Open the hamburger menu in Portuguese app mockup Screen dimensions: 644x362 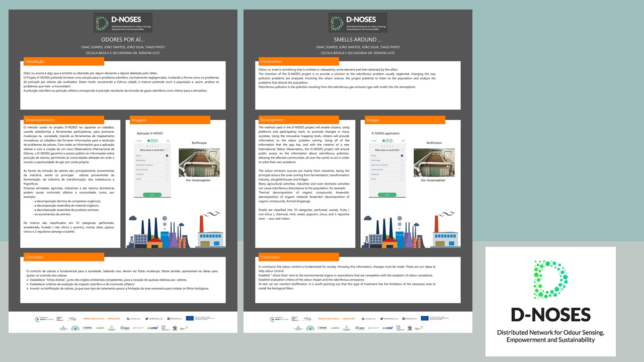(x=168, y=141)
